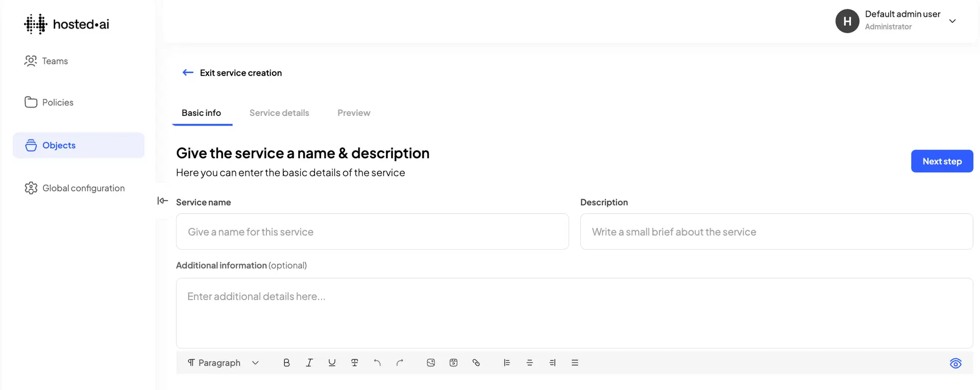Image resolution: width=980 pixels, height=390 pixels.
Task: Click Exit service creation link
Action: tap(240, 72)
